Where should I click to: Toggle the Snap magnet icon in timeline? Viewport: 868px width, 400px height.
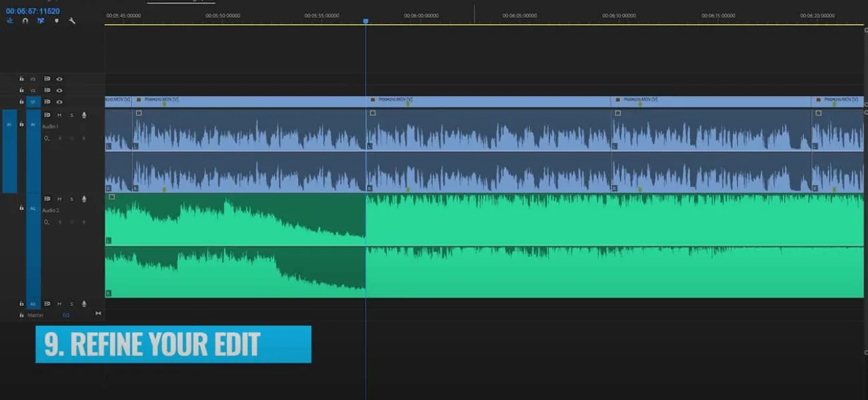pos(25,21)
